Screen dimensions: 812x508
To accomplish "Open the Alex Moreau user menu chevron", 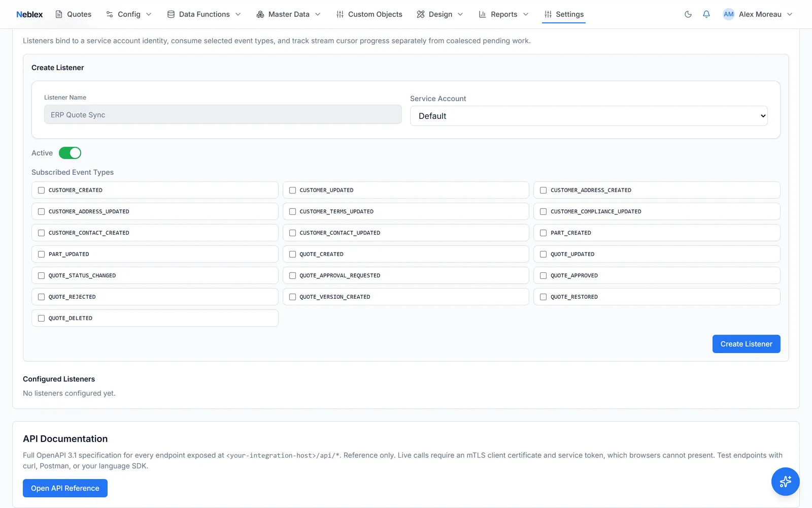I will [x=790, y=14].
